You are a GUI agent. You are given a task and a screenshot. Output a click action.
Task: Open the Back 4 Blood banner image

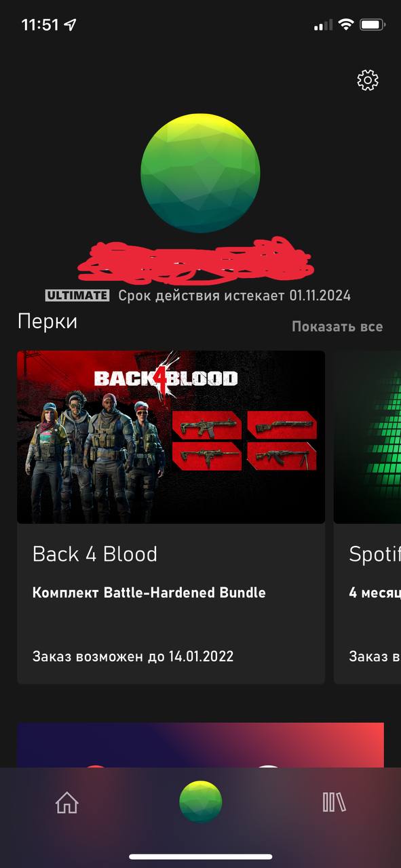tap(171, 437)
